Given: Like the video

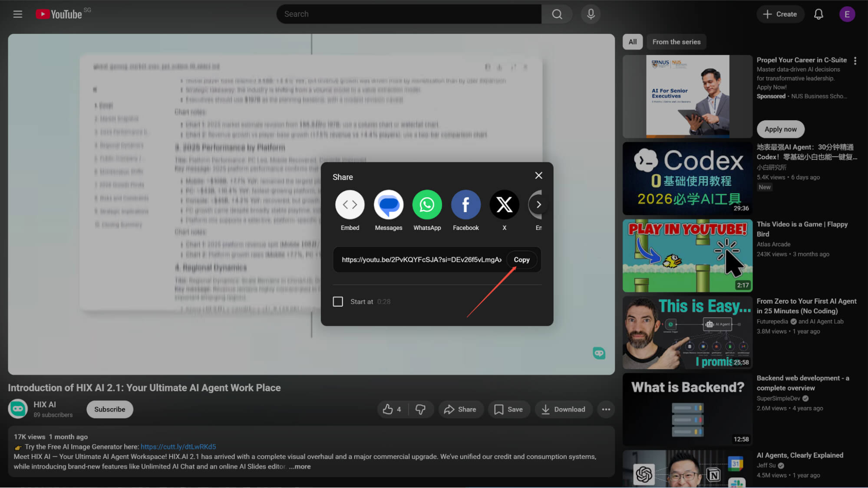Looking at the screenshot, I should [x=392, y=409].
